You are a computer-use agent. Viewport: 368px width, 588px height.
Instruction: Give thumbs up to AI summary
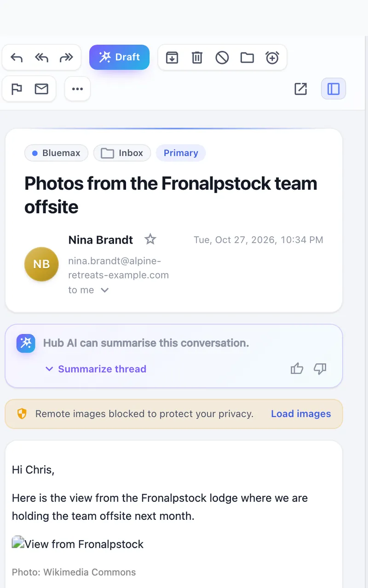(297, 368)
